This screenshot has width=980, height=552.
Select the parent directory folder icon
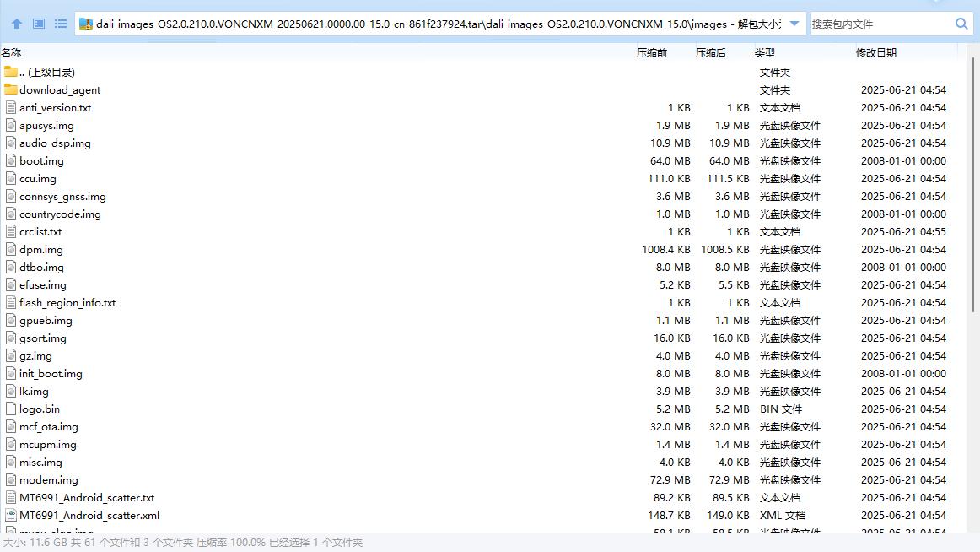(x=11, y=71)
